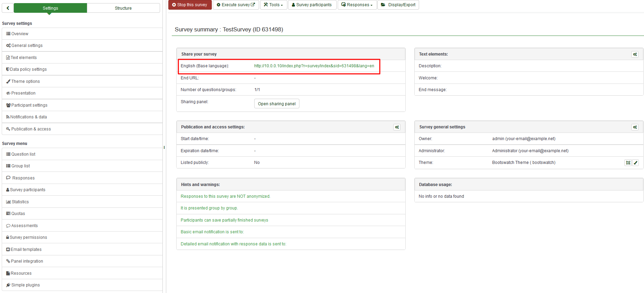Click the paintbrush icon in Theme row

(x=636, y=163)
